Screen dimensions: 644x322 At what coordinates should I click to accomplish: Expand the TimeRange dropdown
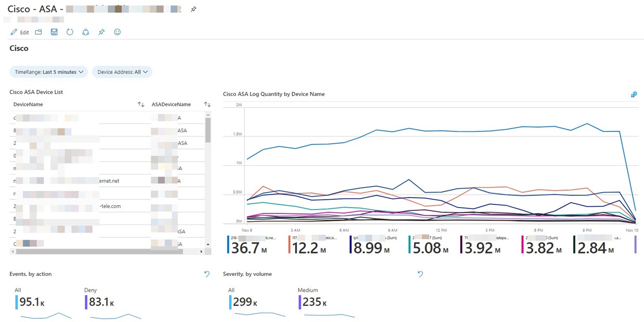(x=49, y=72)
